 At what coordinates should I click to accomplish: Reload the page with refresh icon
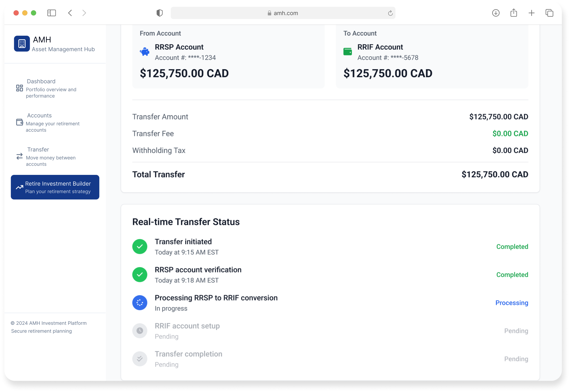point(390,13)
